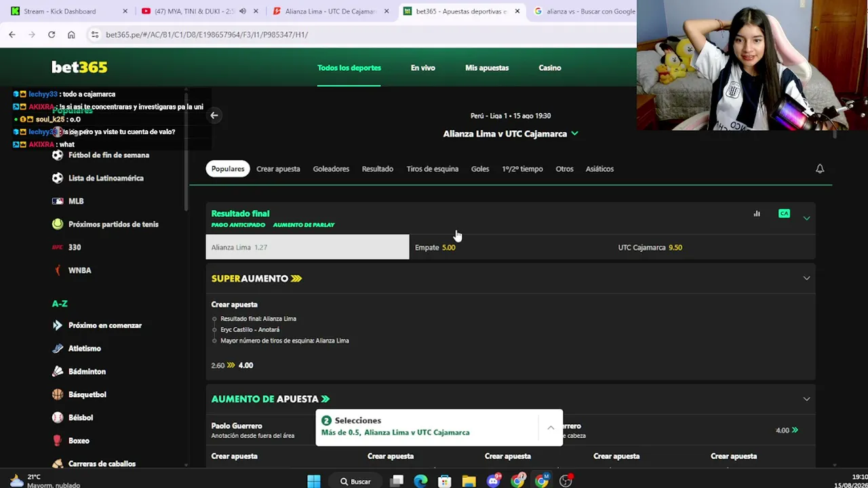Select Alianza Lima 1.27 odds

point(307,247)
